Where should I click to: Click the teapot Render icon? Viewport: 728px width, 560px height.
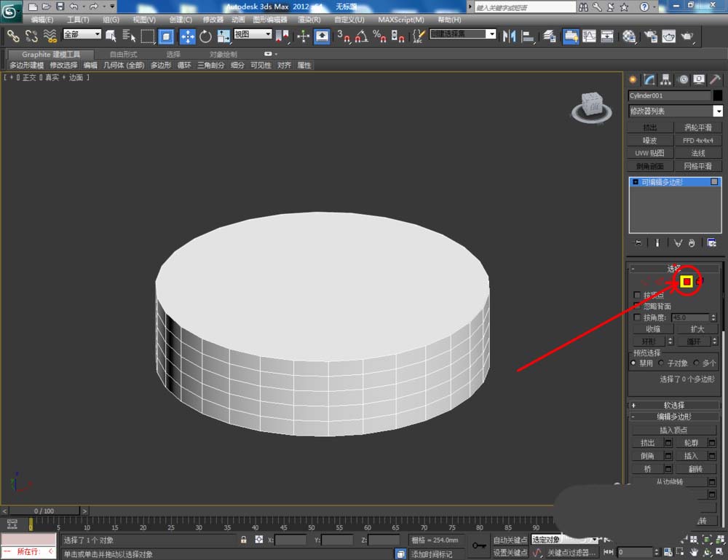tap(686, 36)
